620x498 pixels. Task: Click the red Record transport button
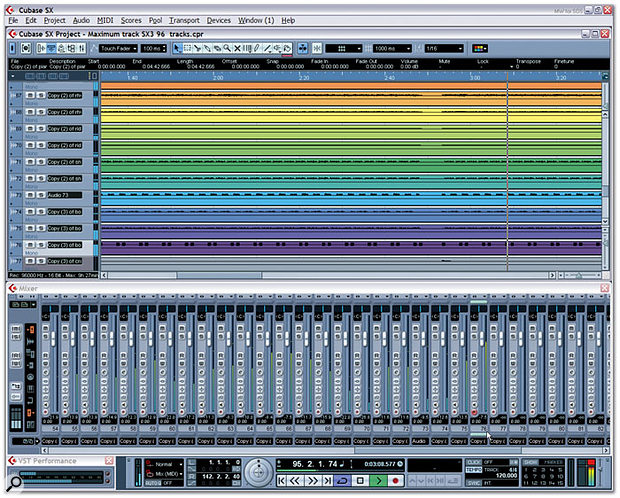395,481
